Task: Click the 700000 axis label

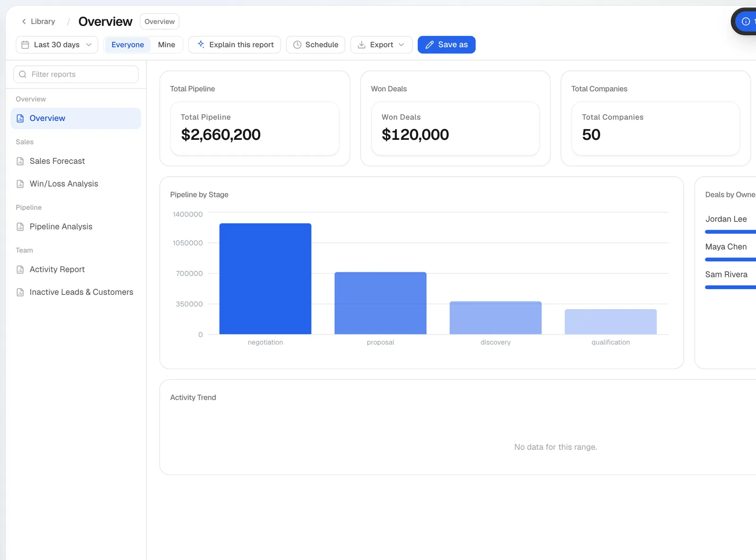Action: 189,273
